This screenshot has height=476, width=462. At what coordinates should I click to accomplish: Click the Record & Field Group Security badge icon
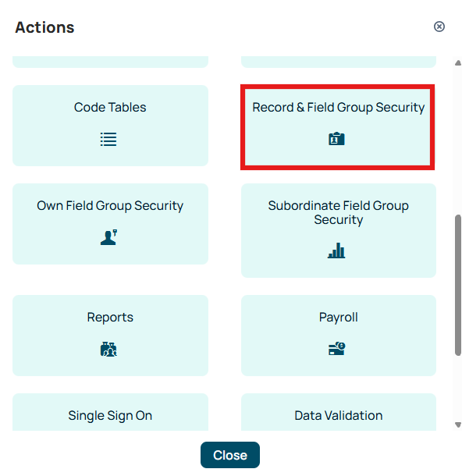[x=336, y=139]
